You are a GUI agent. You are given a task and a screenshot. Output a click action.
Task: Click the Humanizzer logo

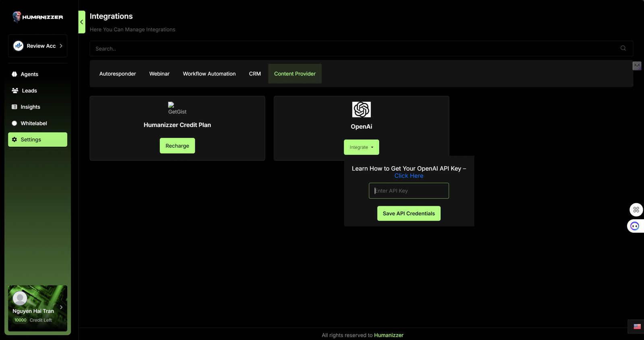point(37,17)
